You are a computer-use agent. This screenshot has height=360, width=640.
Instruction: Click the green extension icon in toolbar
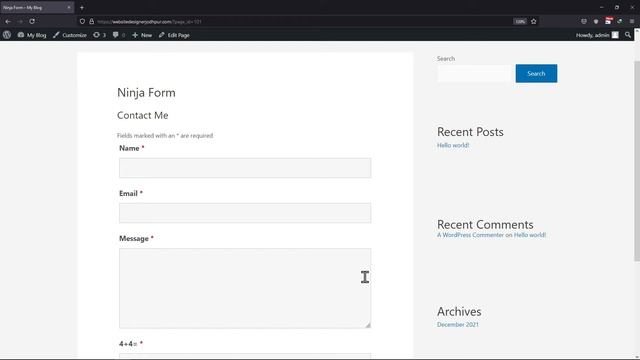(620, 21)
